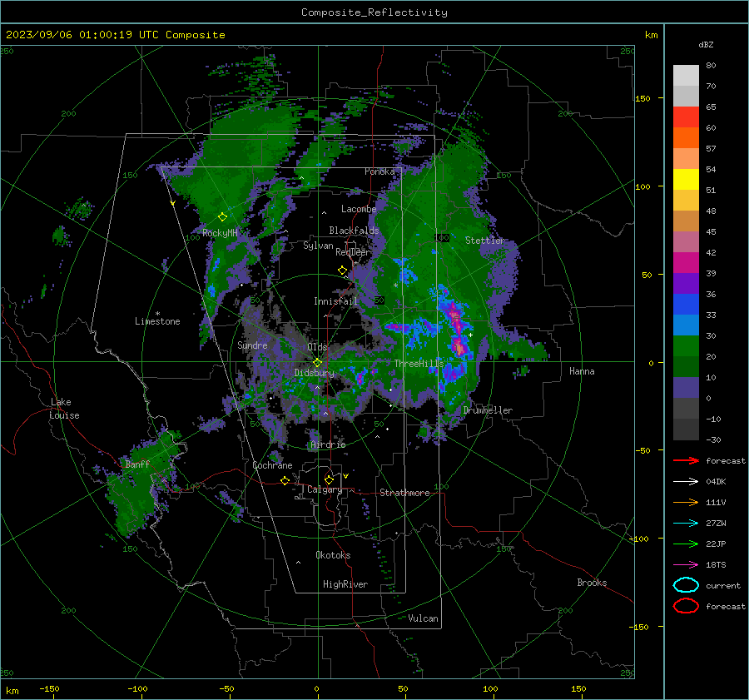Click the Stettler city label
The height and width of the screenshot is (700, 749).
[485, 241]
